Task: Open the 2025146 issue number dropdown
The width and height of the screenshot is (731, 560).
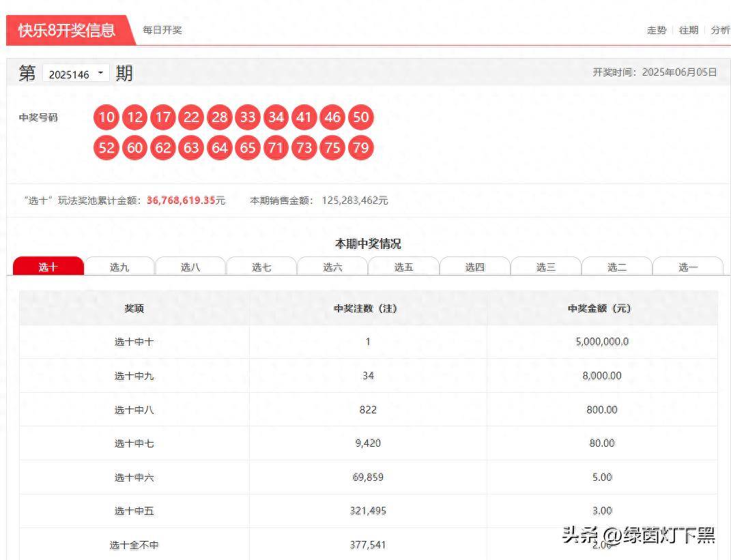Action: [76, 74]
